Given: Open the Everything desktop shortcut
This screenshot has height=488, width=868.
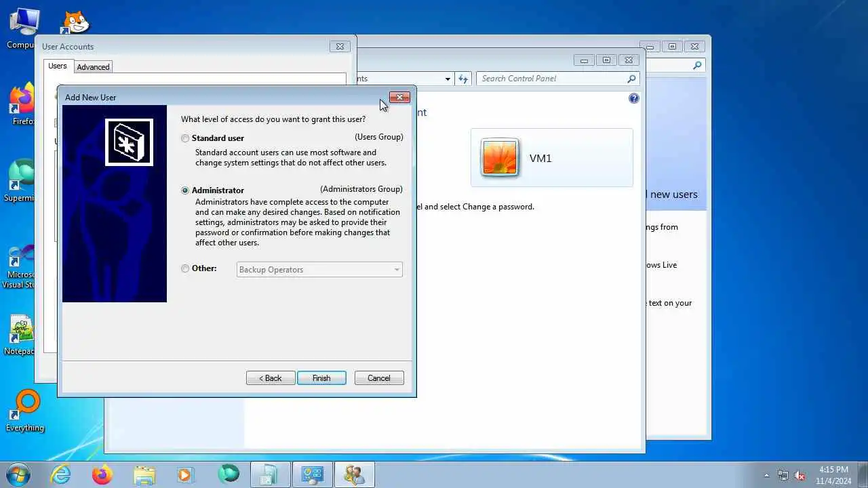Looking at the screenshot, I should [25, 411].
